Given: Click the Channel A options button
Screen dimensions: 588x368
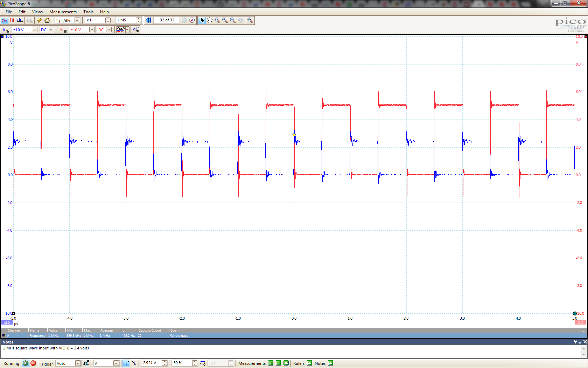Looking at the screenshot, I should [6, 30].
